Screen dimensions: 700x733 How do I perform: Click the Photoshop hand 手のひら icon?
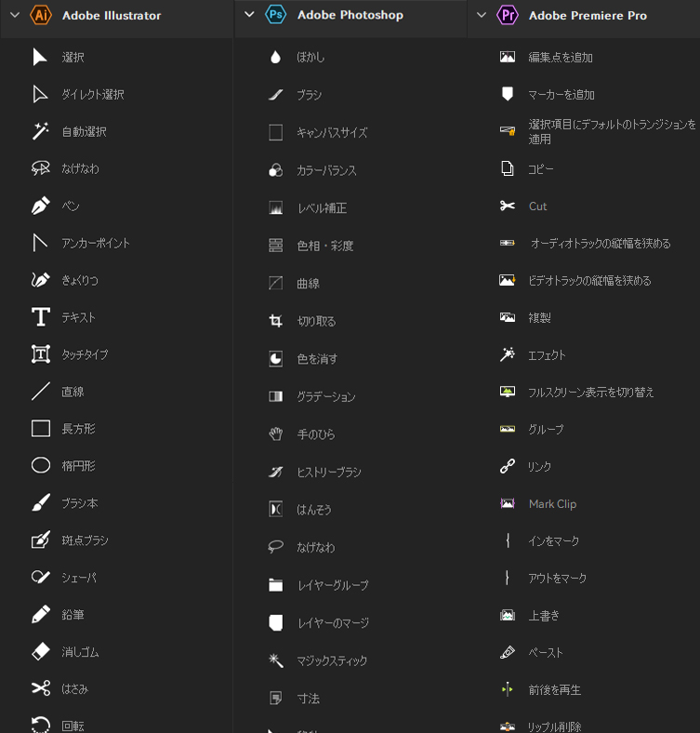coord(276,433)
